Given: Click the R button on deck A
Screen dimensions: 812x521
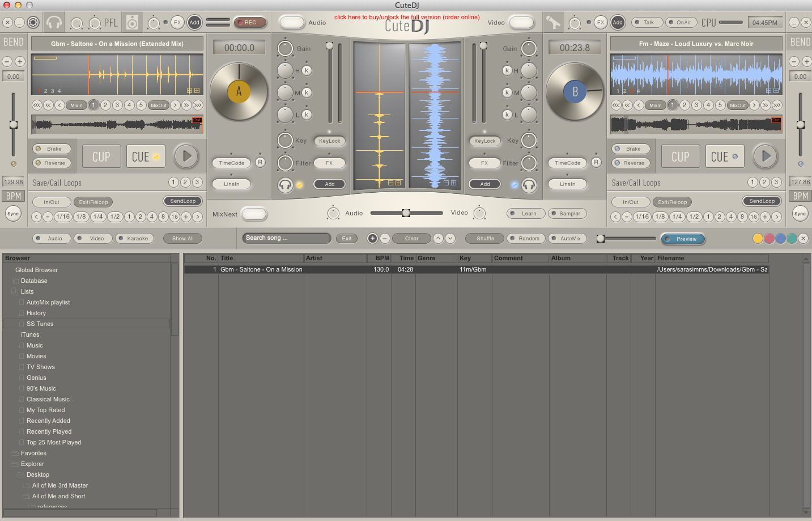Looking at the screenshot, I should click(x=260, y=162).
